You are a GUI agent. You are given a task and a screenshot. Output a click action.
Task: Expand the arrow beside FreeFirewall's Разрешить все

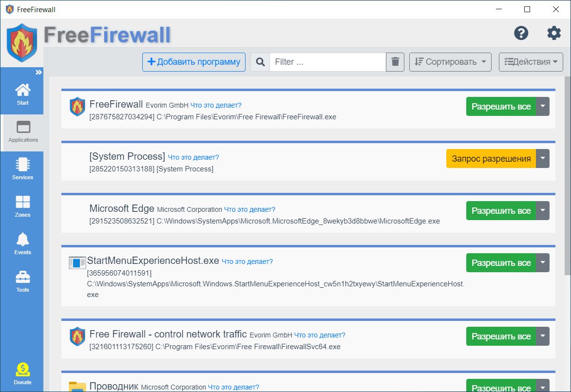(x=543, y=107)
